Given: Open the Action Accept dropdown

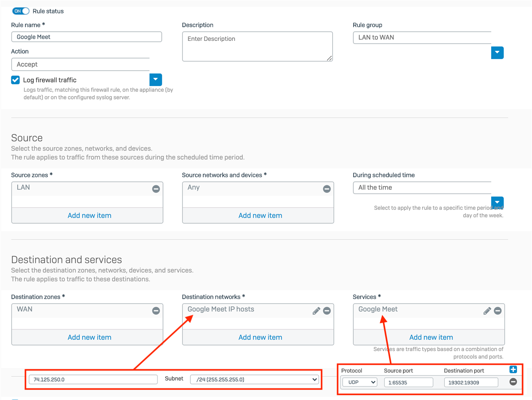Looking at the screenshot, I should 80,65.
